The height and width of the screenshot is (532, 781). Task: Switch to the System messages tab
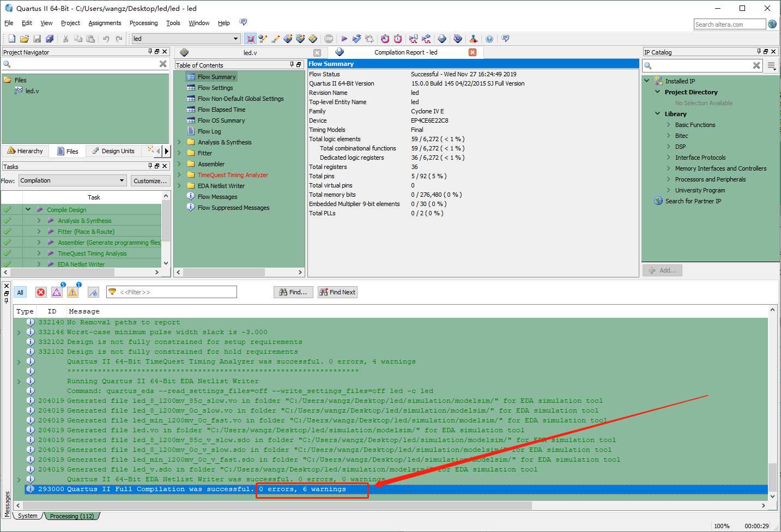(x=27, y=516)
